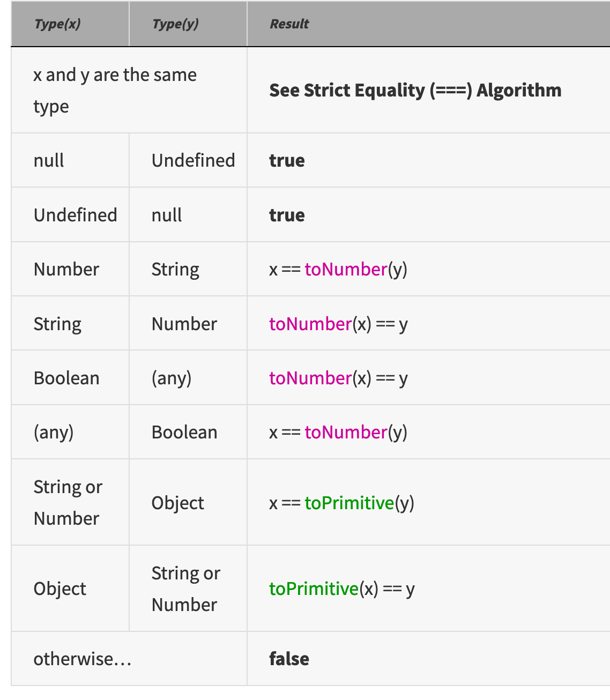The image size is (610, 700).
Task: Click the 'false' result in the last row
Action: (x=289, y=659)
